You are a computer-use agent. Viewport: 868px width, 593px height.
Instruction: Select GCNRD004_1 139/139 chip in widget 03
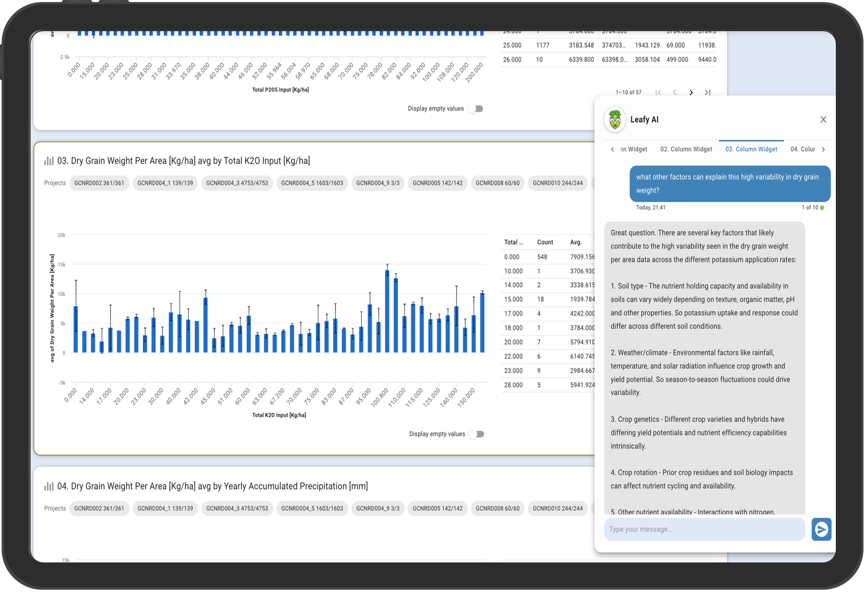166,183
